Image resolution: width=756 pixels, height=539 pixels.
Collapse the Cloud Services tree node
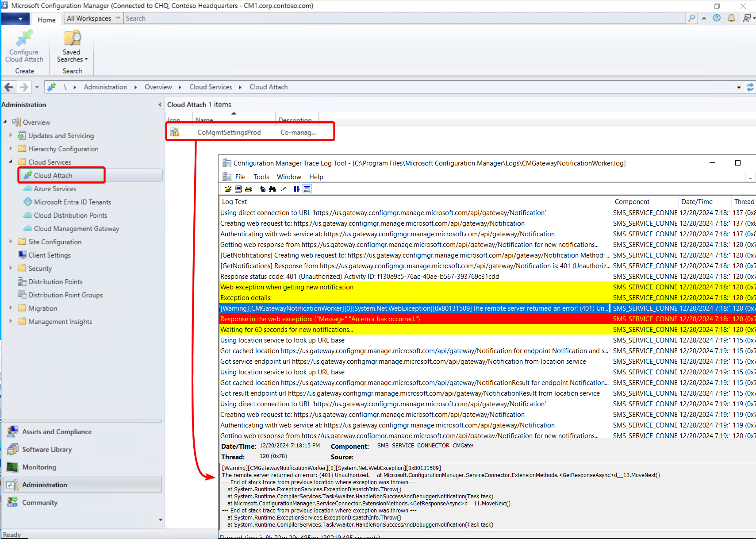tap(10, 162)
